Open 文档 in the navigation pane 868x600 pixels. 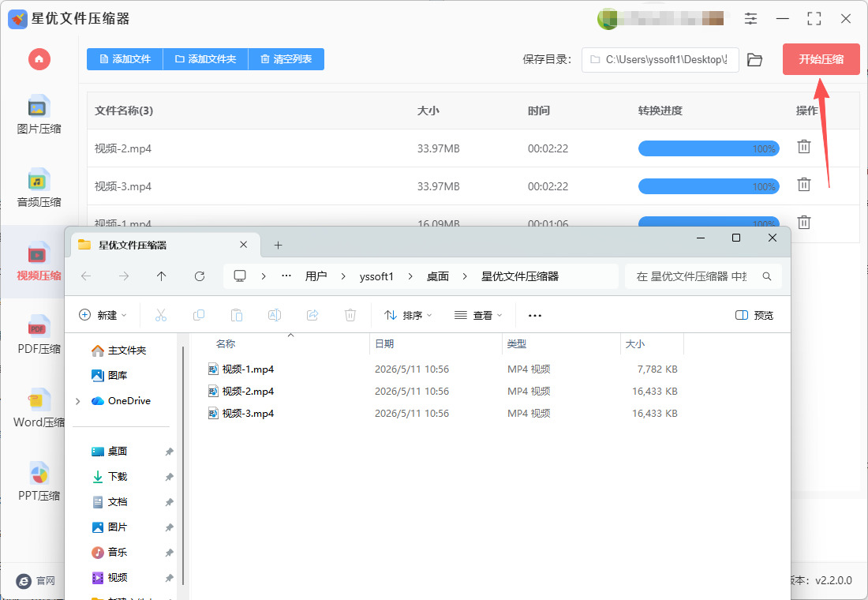coord(110,502)
